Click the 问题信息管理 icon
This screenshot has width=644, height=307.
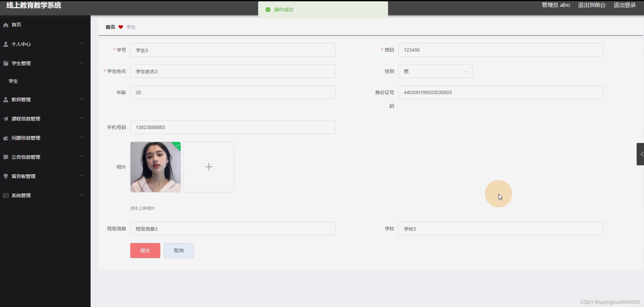[x=6, y=138]
